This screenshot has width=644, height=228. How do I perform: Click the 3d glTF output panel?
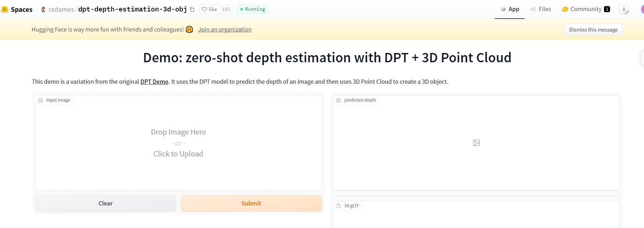click(x=476, y=215)
